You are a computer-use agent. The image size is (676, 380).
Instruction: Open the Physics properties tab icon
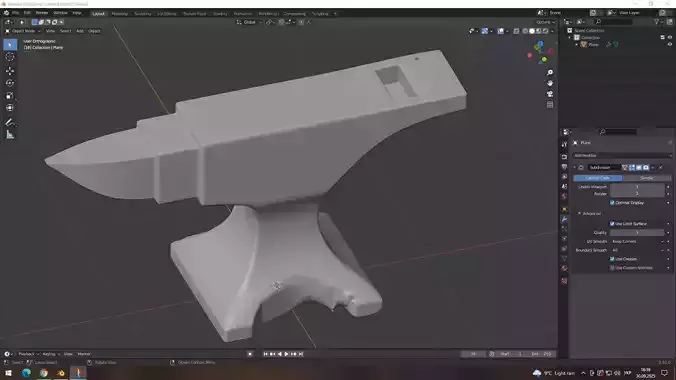[x=564, y=239]
